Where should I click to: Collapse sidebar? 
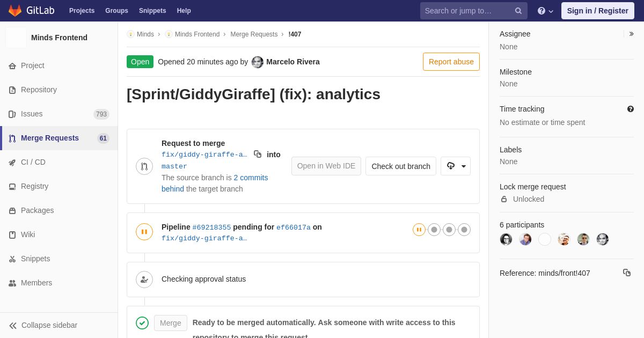pyautogui.click(x=59, y=325)
